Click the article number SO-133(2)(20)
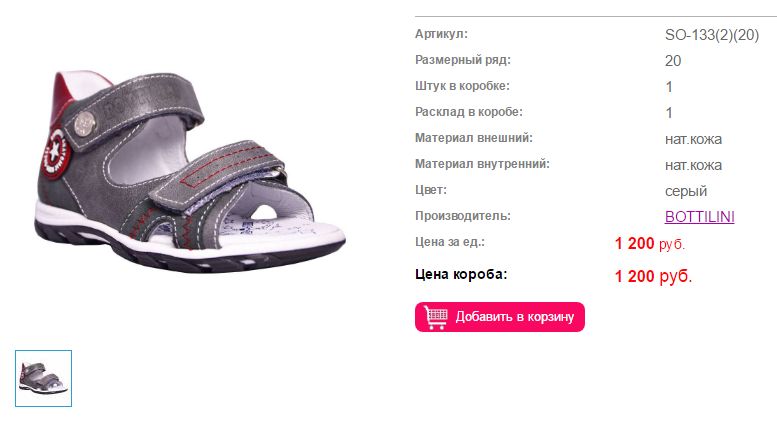Screen dimensions: 777x432 (x=712, y=35)
